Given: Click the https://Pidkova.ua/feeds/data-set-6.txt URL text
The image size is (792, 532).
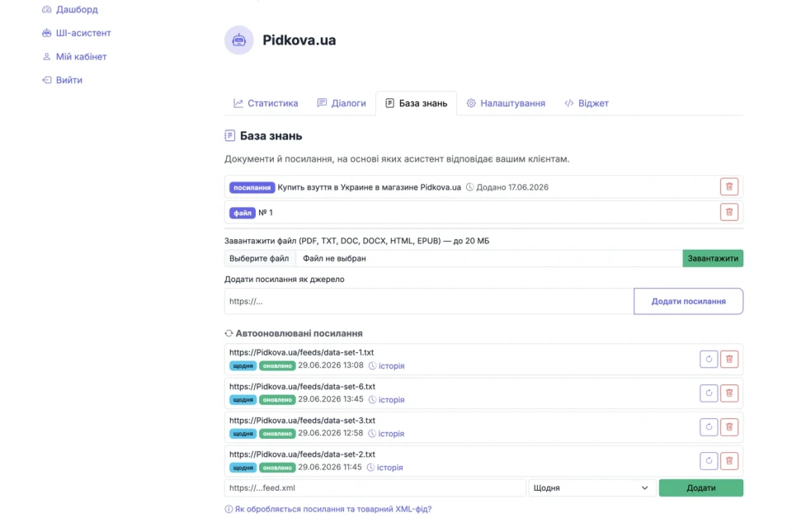Looking at the screenshot, I should pyautogui.click(x=302, y=386).
